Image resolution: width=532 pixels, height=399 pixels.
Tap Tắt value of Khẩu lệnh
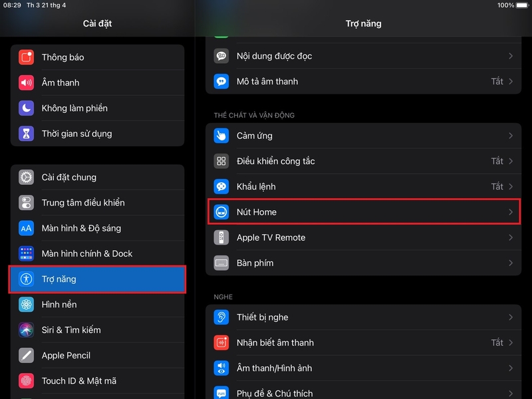click(x=497, y=186)
